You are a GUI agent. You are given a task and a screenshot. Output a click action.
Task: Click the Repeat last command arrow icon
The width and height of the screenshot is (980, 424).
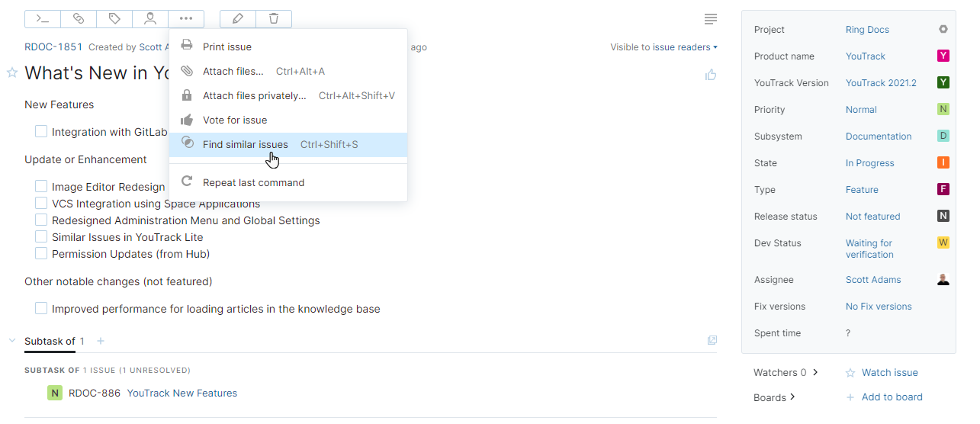[187, 182]
